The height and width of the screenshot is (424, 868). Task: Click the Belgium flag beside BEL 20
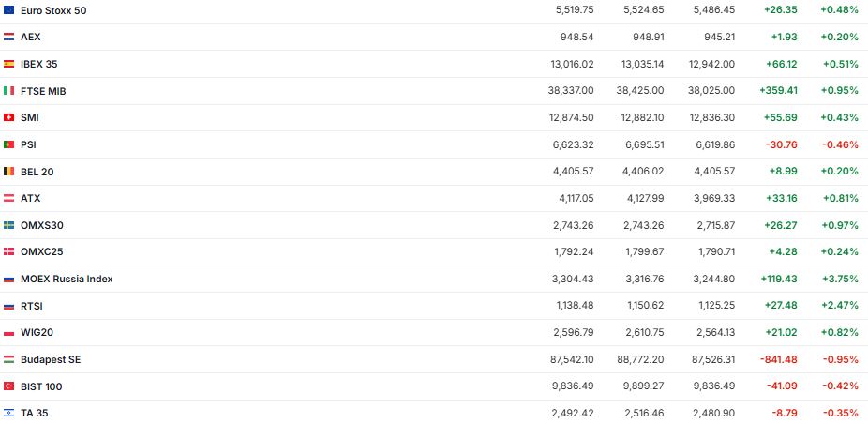[x=8, y=172]
